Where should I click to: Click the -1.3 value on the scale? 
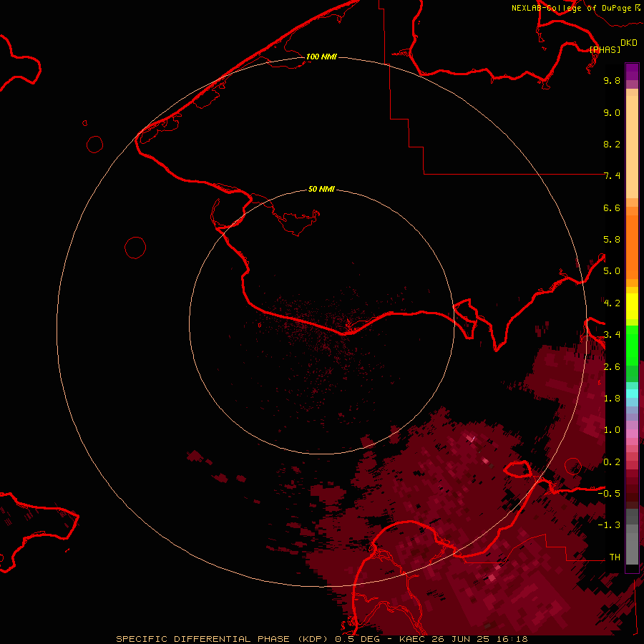pyautogui.click(x=609, y=525)
